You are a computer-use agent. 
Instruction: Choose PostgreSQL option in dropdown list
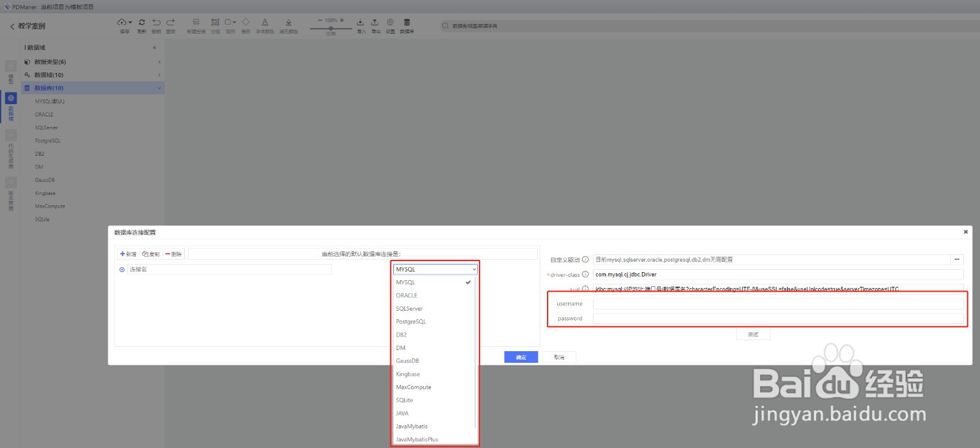(434, 322)
